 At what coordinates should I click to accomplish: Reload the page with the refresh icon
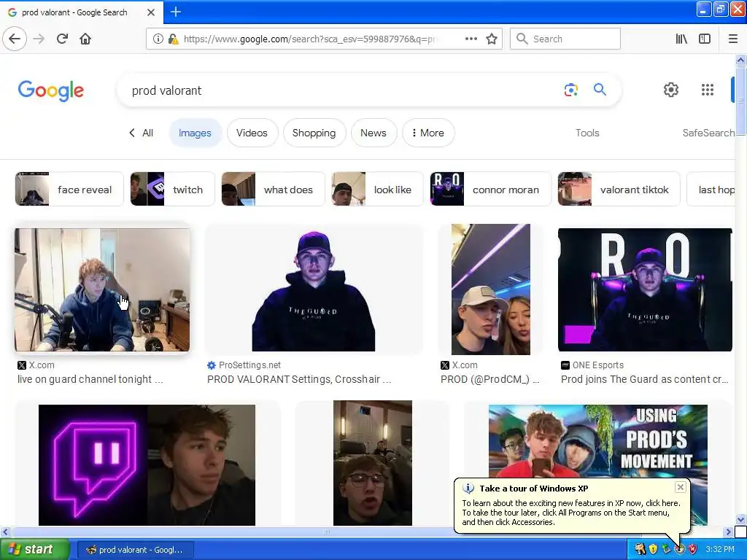[63, 39]
